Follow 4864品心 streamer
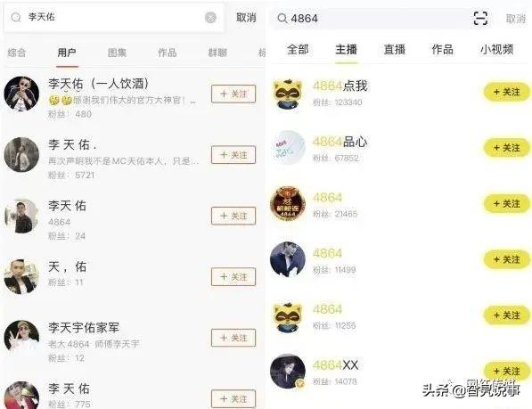The height and width of the screenshot is (409, 532). tap(506, 148)
